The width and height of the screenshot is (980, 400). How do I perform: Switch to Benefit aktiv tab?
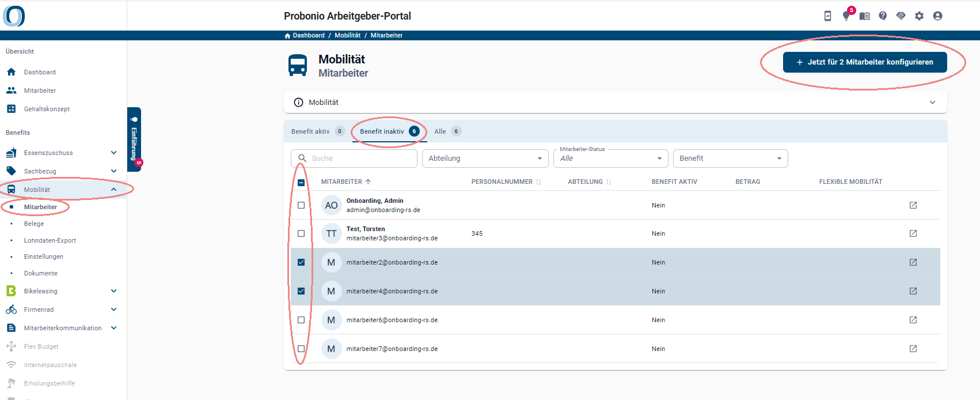[x=318, y=131]
